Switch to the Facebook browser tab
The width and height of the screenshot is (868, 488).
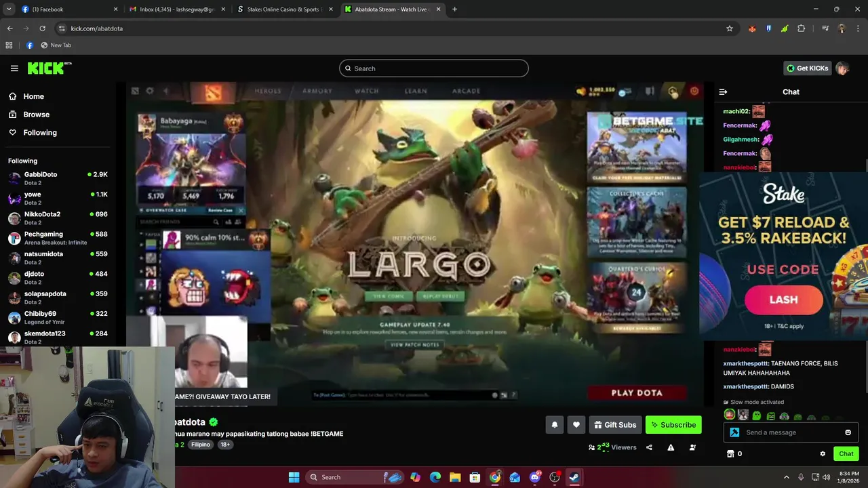[68, 9]
